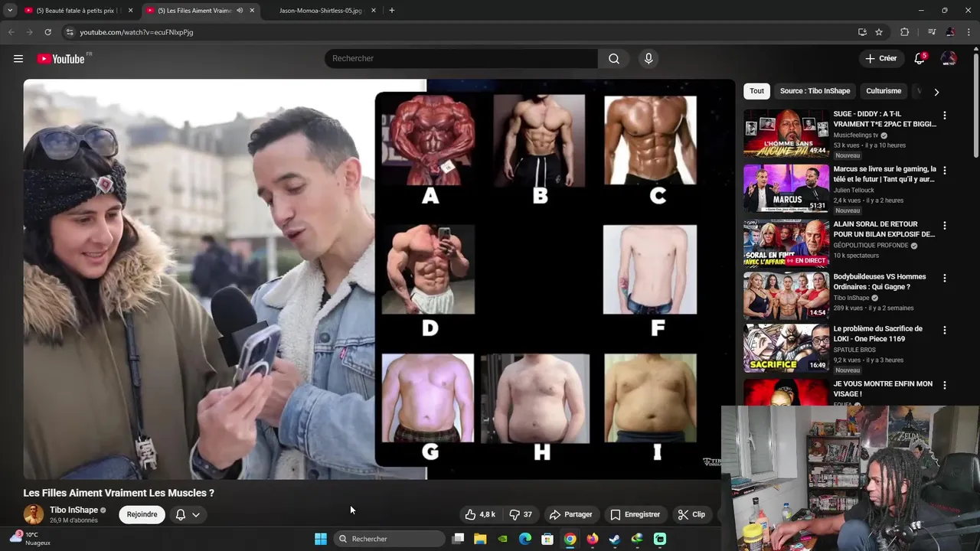Select the Tout filter chip
980x551 pixels.
(756, 91)
